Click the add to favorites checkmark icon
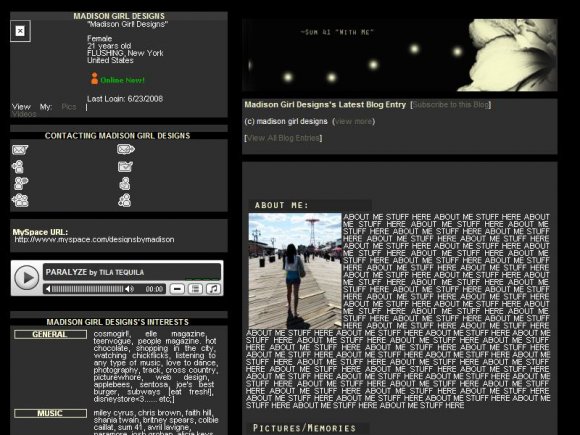Image resolution: width=580 pixels, height=435 pixels. tap(125, 166)
